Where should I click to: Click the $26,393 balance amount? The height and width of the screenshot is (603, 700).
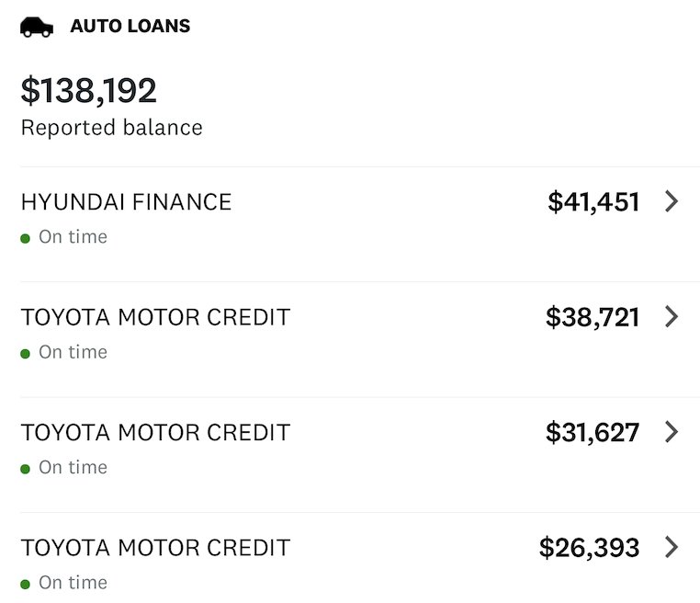click(589, 548)
